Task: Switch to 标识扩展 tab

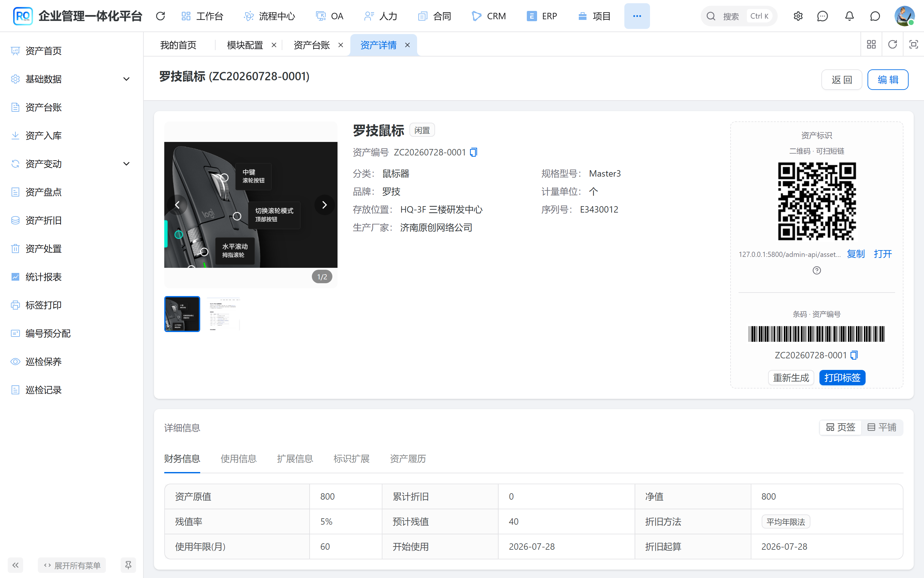Action: click(351, 459)
